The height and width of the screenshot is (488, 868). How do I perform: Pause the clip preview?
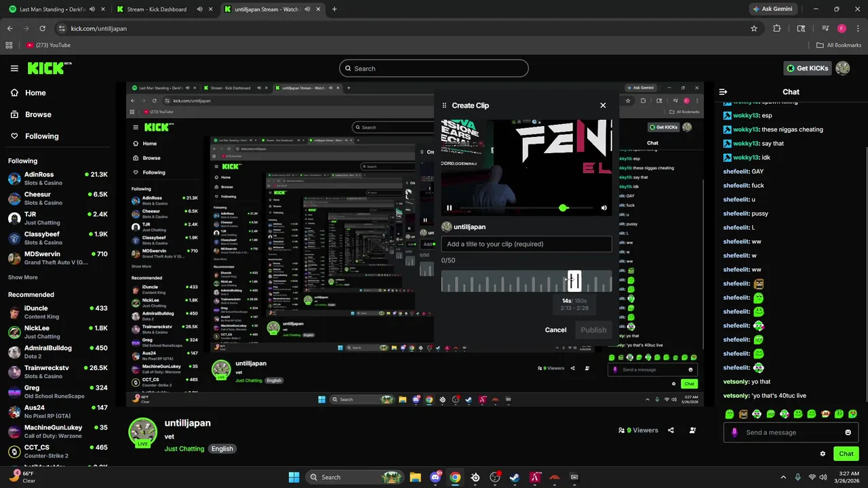[449, 208]
